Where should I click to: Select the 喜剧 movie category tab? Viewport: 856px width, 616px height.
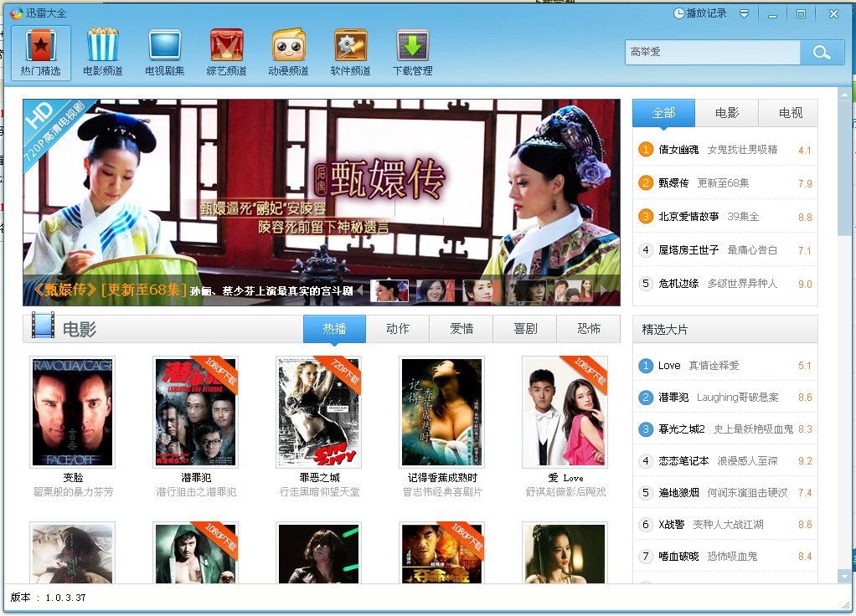click(x=525, y=328)
